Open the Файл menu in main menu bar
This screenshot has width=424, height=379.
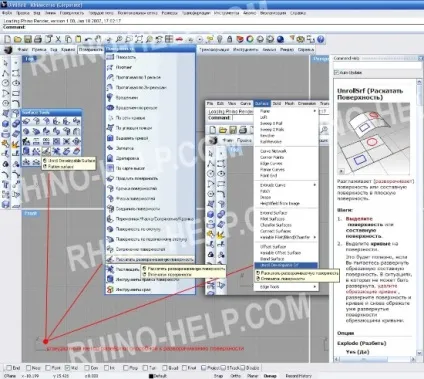pyautogui.click(x=7, y=13)
